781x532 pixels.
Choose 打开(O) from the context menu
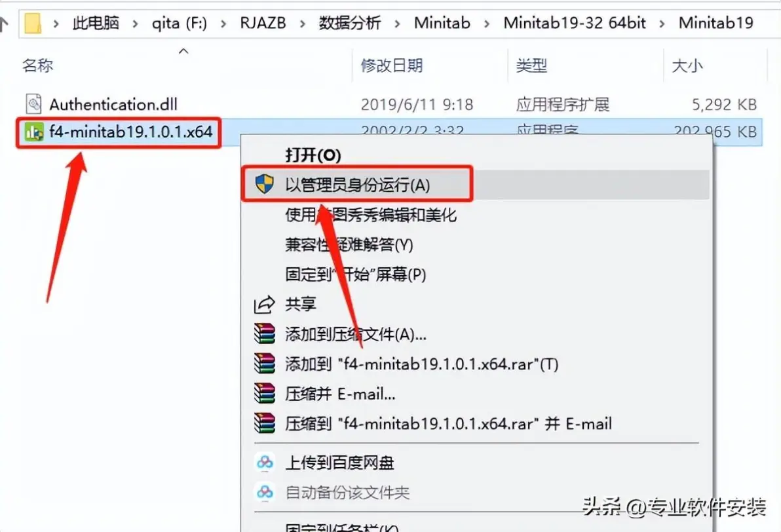click(313, 155)
